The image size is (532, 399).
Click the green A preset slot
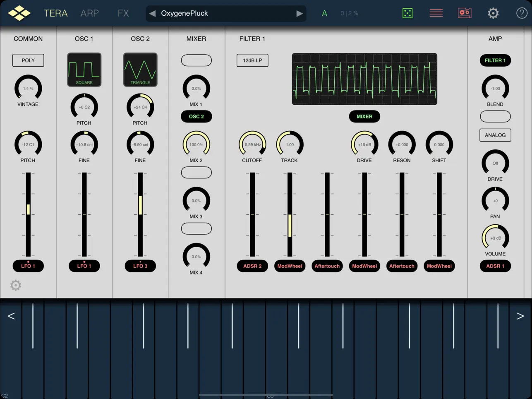(324, 13)
